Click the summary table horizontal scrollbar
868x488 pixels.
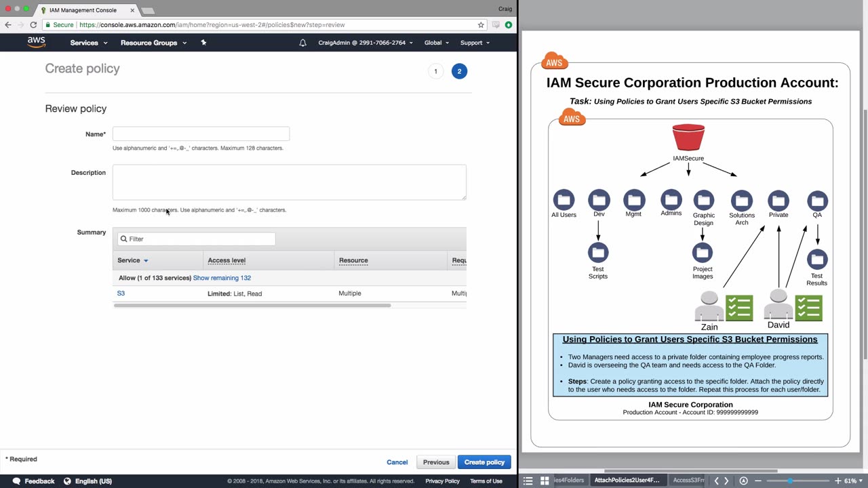click(252, 306)
